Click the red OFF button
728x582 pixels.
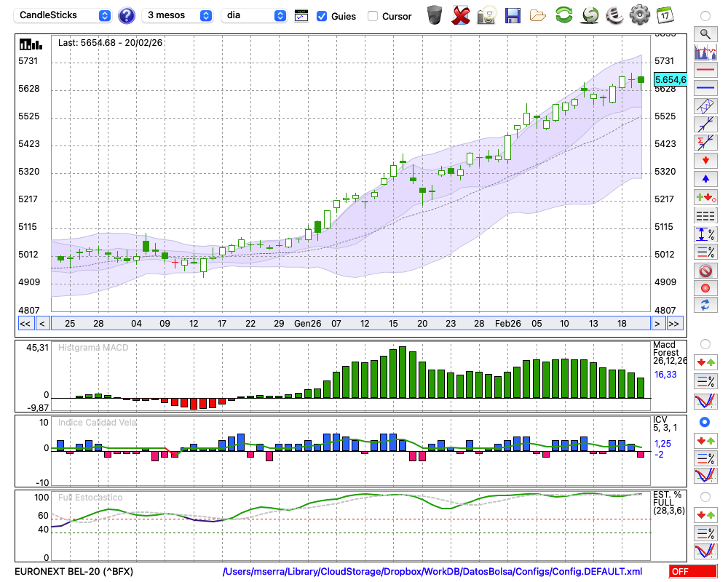pos(692,571)
